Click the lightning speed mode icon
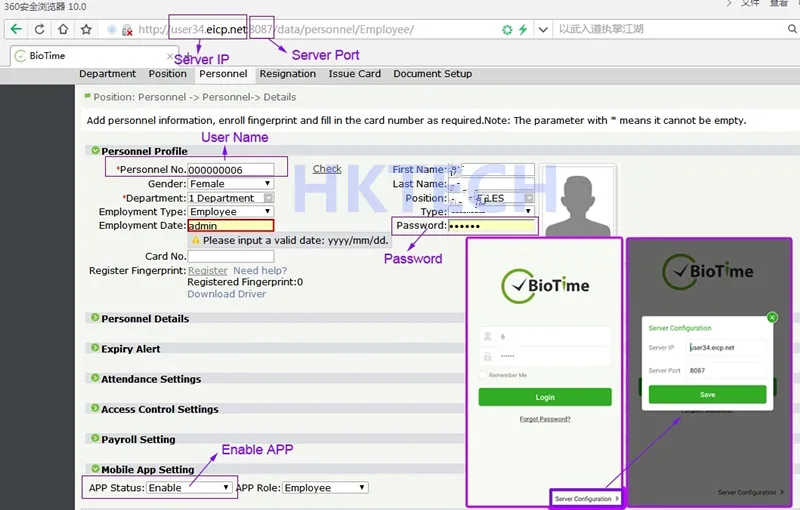This screenshot has width=800, height=510. point(523,30)
